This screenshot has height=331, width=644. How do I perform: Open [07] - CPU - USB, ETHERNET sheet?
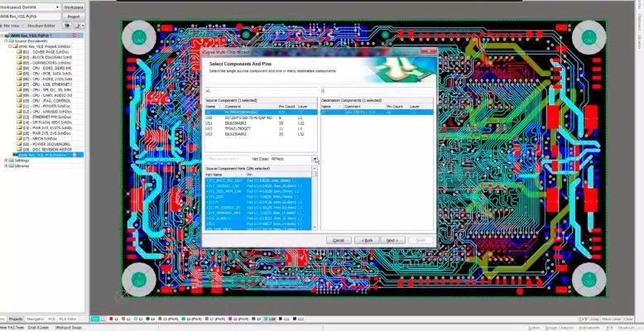[x=44, y=84]
